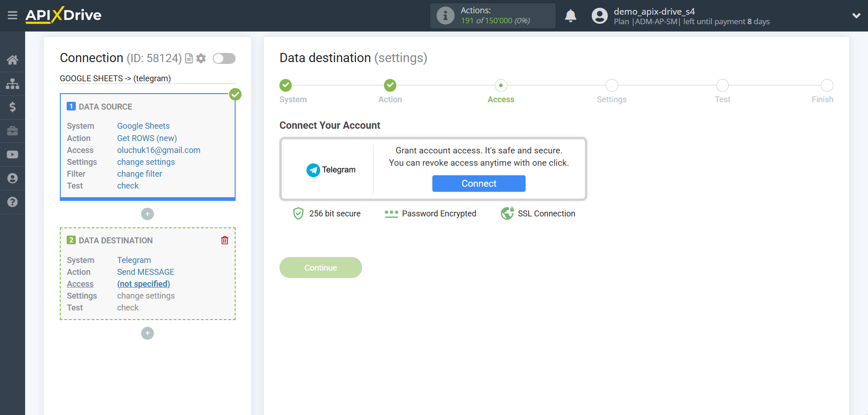This screenshot has height=415, width=868.
Task: Click the (not specified) Access link
Action: 143,284
